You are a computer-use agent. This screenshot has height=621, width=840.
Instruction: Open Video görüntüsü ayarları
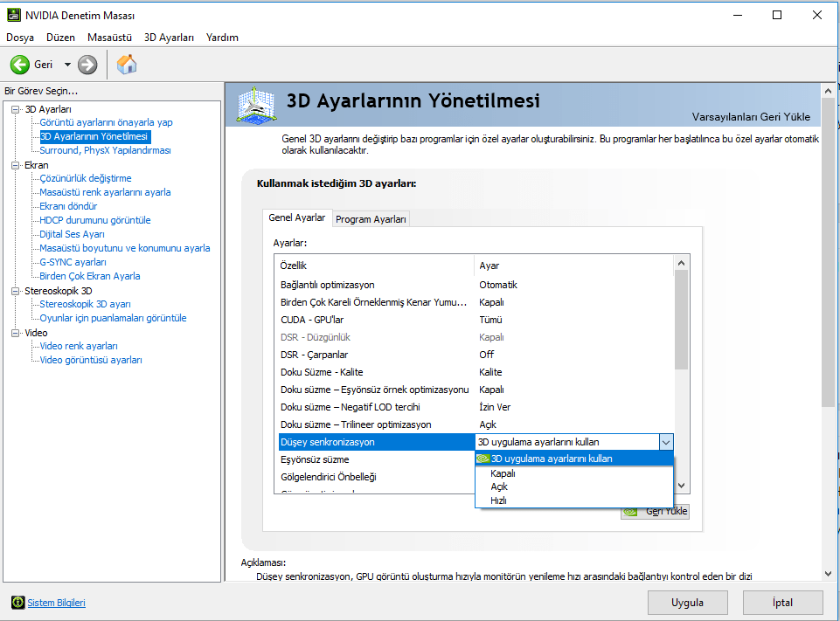point(91,360)
